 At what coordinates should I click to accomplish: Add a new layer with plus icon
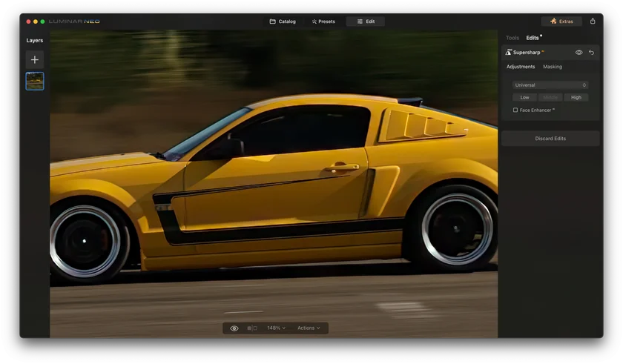[35, 60]
